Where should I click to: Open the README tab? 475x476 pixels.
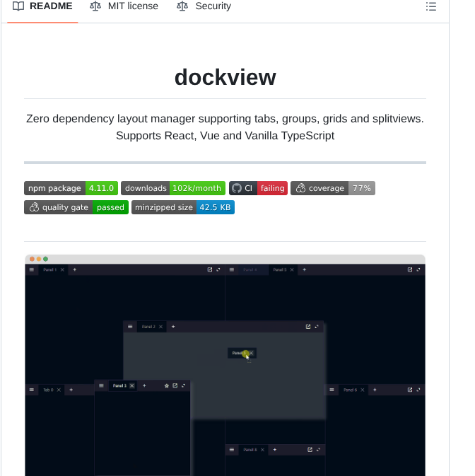[x=42, y=6]
